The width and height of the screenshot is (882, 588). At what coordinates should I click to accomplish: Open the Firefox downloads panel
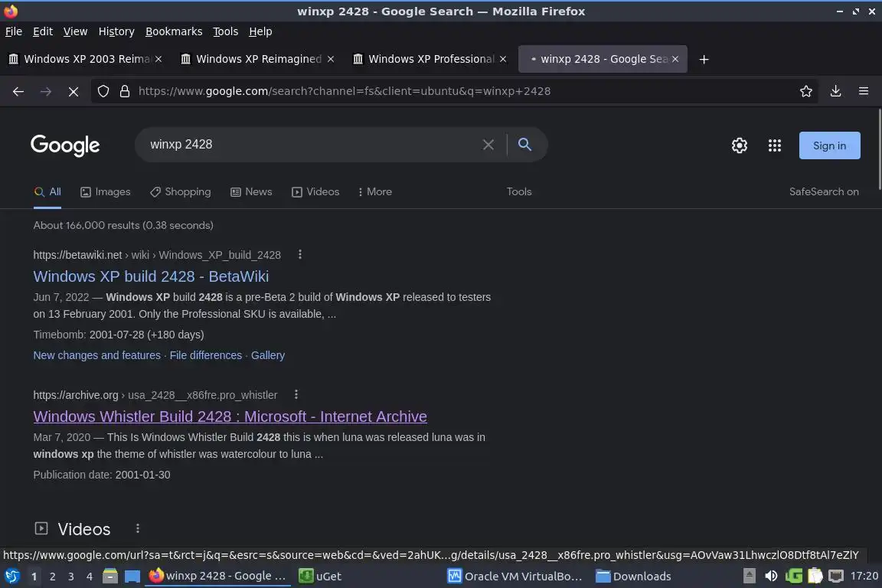[836, 91]
